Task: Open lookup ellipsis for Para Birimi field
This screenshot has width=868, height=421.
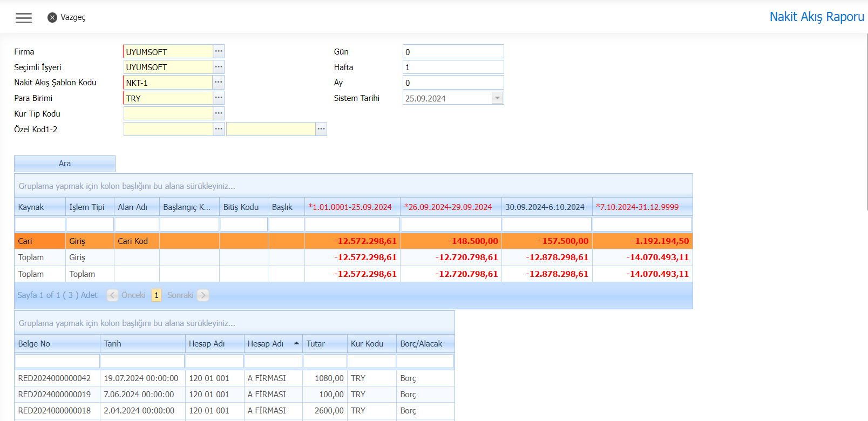Action: click(x=219, y=98)
